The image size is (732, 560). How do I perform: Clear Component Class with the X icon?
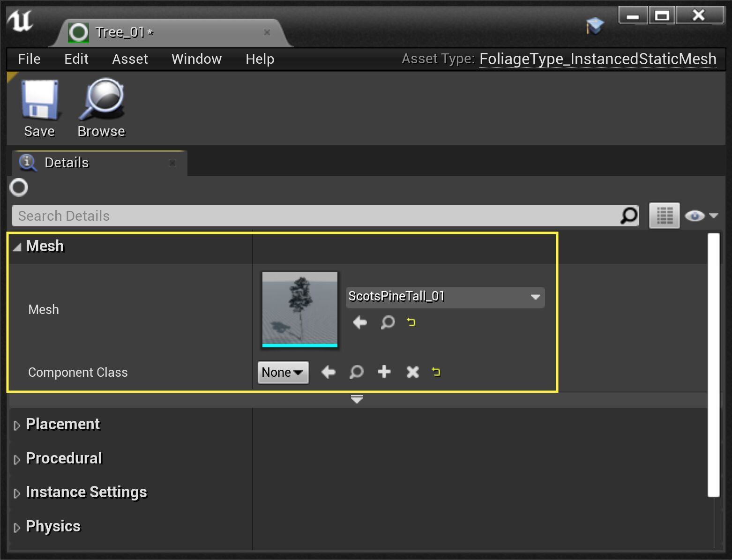tap(412, 372)
